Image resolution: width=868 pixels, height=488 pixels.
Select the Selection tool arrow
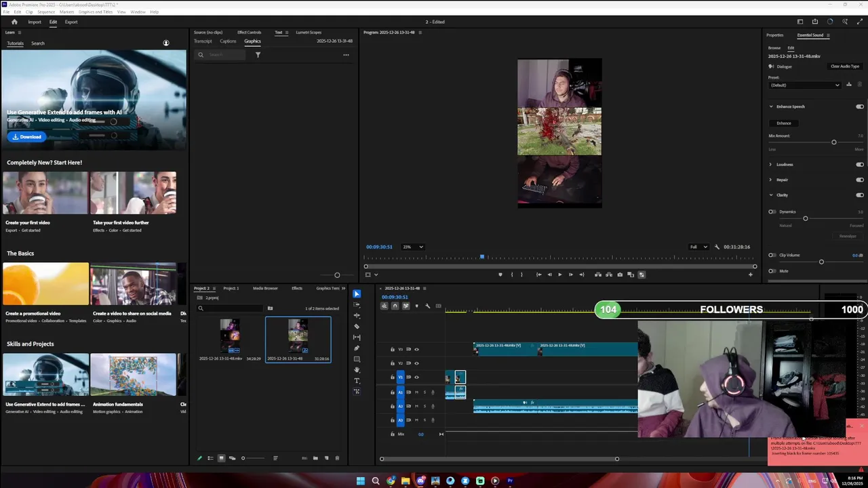coord(357,293)
